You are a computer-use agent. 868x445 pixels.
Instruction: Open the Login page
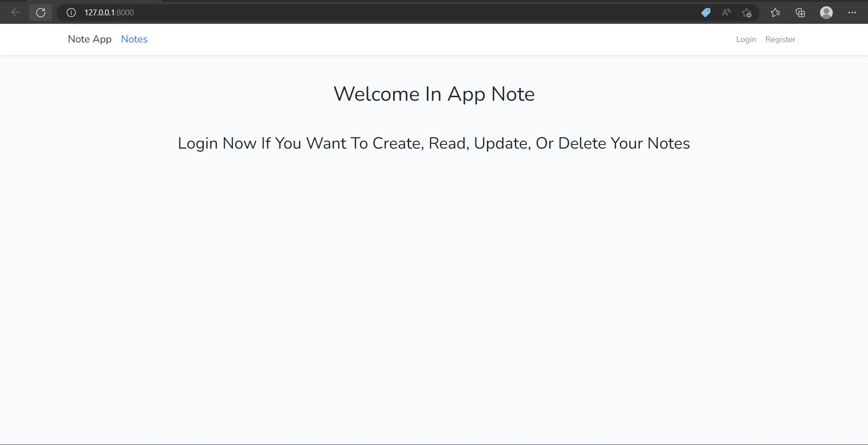[x=745, y=39]
